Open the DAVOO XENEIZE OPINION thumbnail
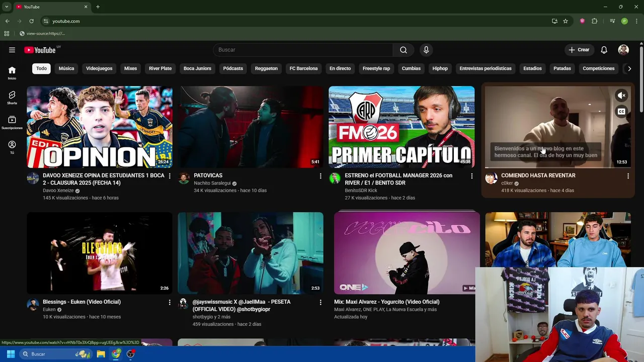This screenshot has width=644, height=362. [x=100, y=127]
